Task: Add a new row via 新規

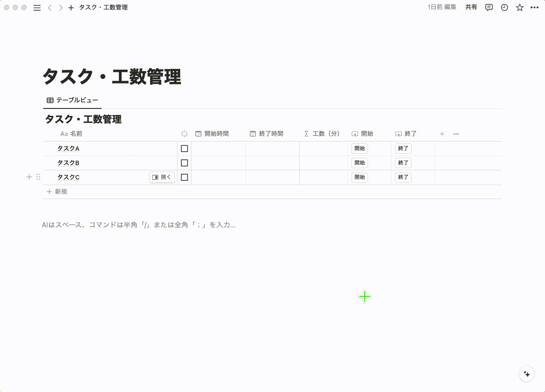Action: tap(57, 191)
